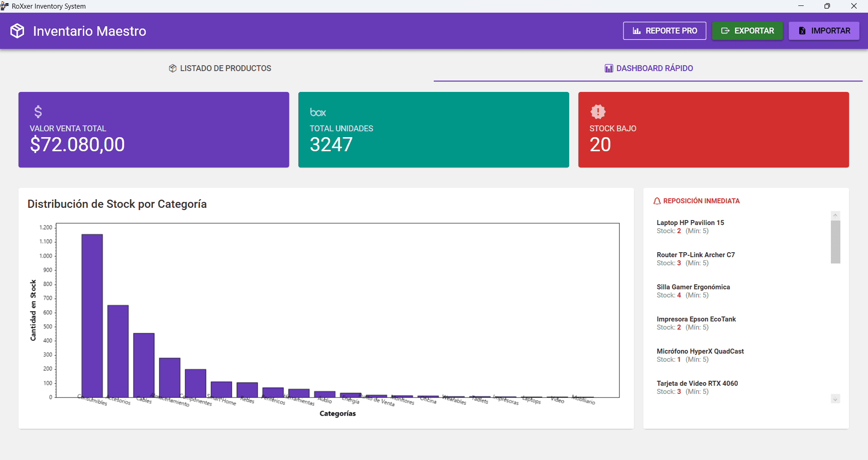Click the Accesorios bar in chart
The width and height of the screenshot is (868, 460).
tap(118, 351)
